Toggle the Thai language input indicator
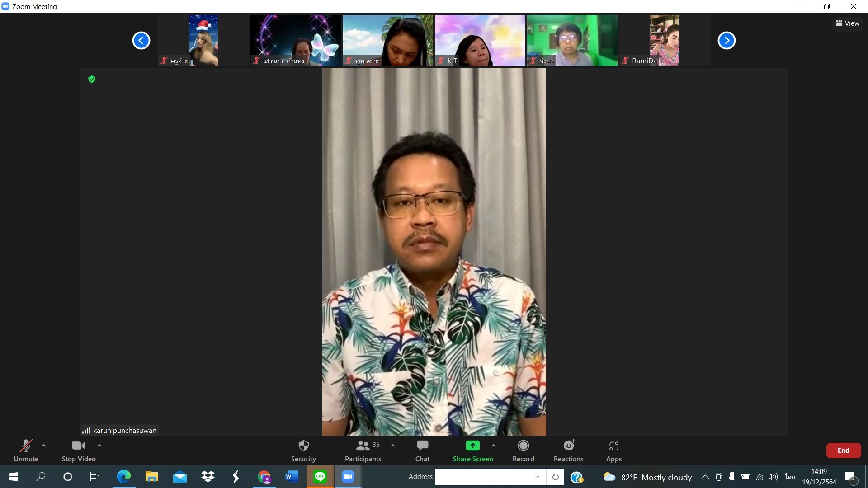This screenshot has height=488, width=868. [789, 477]
